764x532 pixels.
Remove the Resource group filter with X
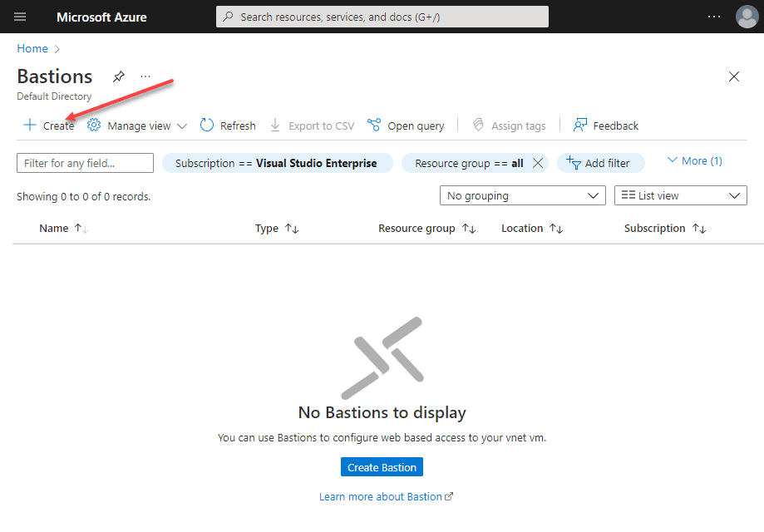(538, 163)
